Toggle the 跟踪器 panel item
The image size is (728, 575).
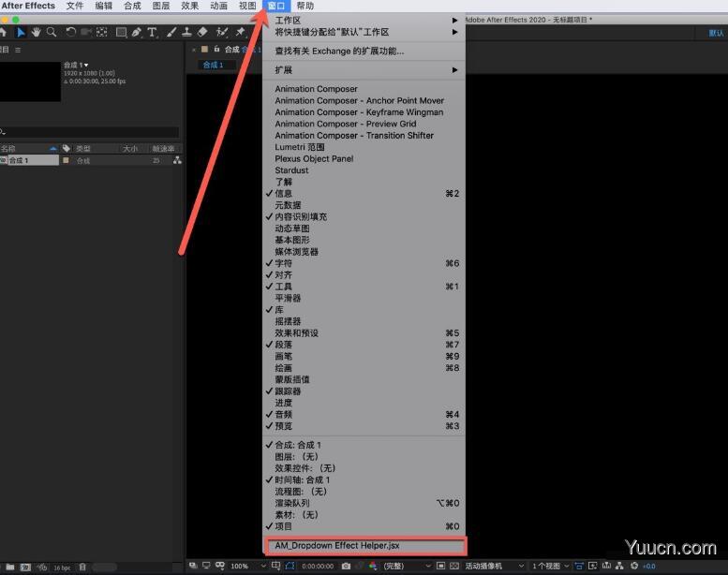point(364,391)
